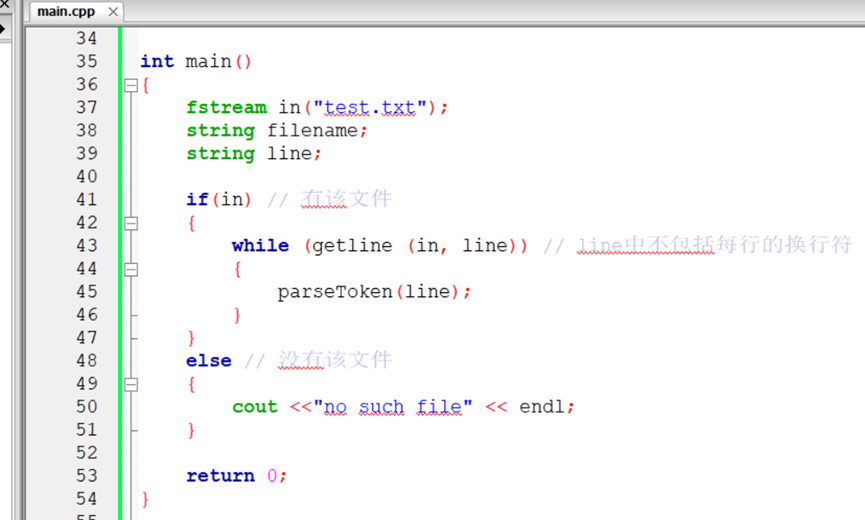Collapse the main function fold at line 36
The width and height of the screenshot is (865, 520).
pos(131,85)
